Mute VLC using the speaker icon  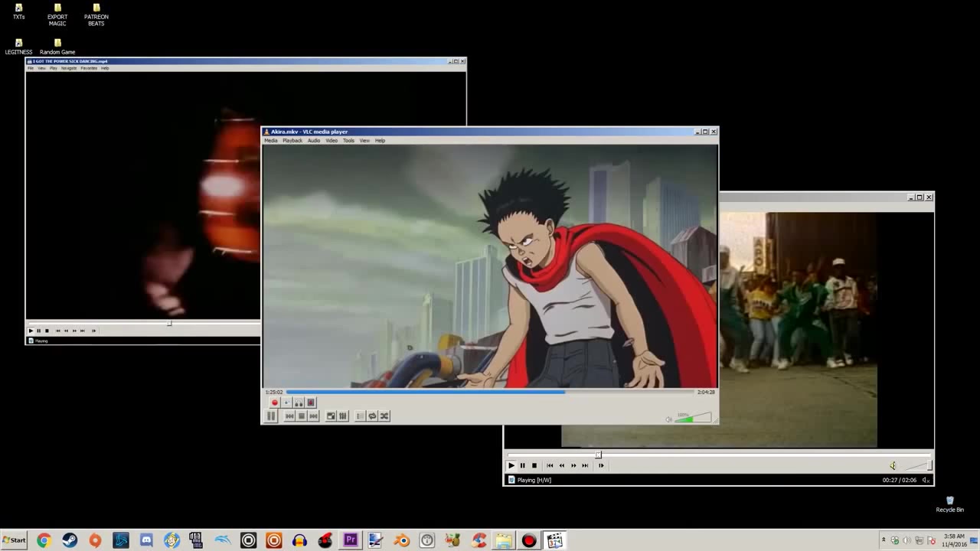668,419
